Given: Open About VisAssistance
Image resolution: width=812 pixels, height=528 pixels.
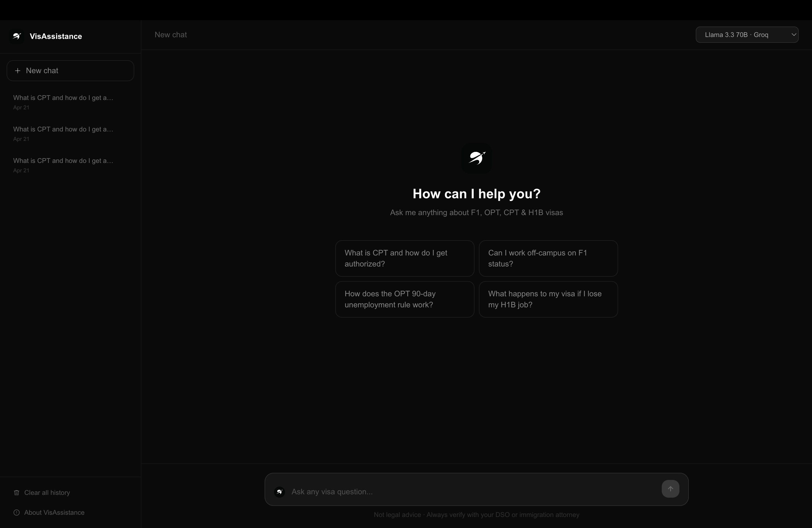Looking at the screenshot, I should click(x=54, y=512).
